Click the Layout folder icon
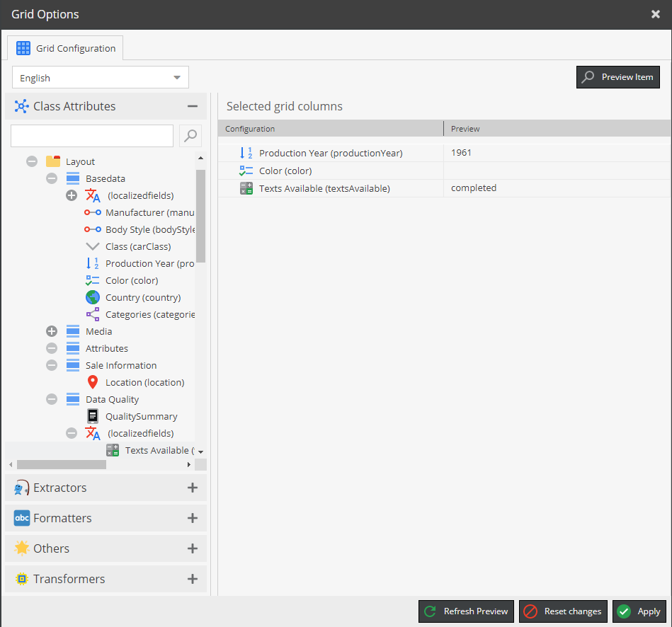This screenshot has width=672, height=627. coord(53,161)
